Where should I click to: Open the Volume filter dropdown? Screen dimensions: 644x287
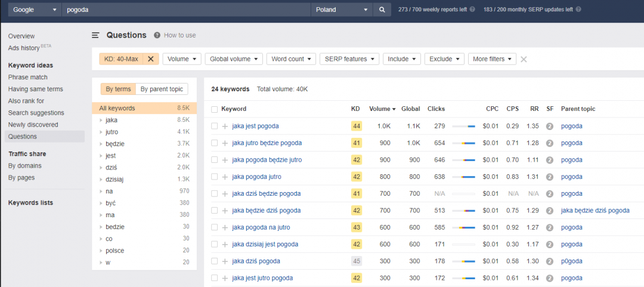point(182,59)
